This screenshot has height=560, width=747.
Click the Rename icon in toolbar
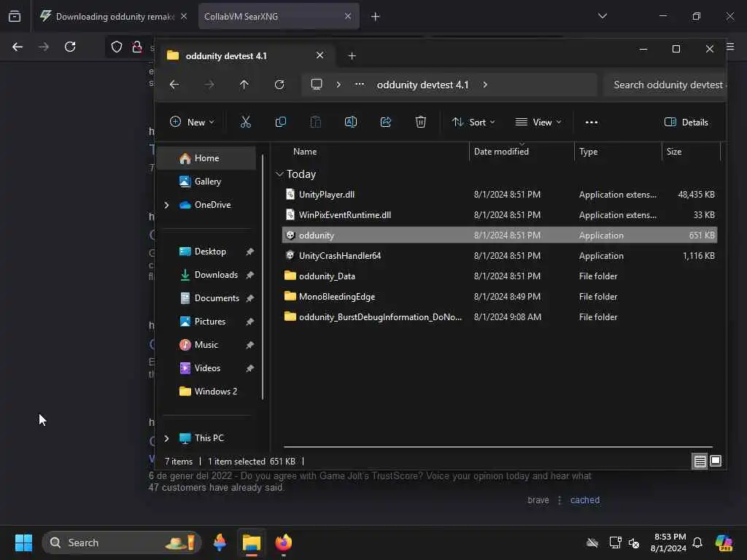pos(351,122)
